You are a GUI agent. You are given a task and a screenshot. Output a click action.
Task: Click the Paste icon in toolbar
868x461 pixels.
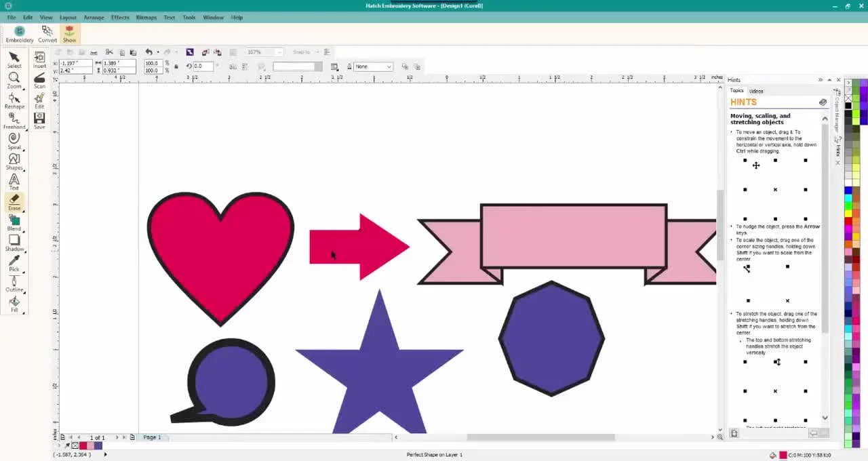[133, 52]
